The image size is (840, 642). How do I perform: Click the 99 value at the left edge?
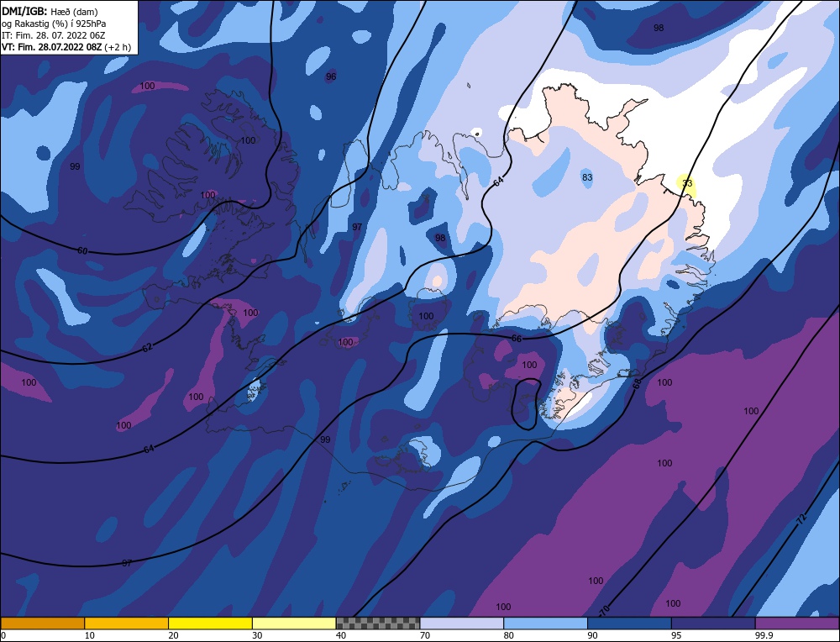coord(75,166)
